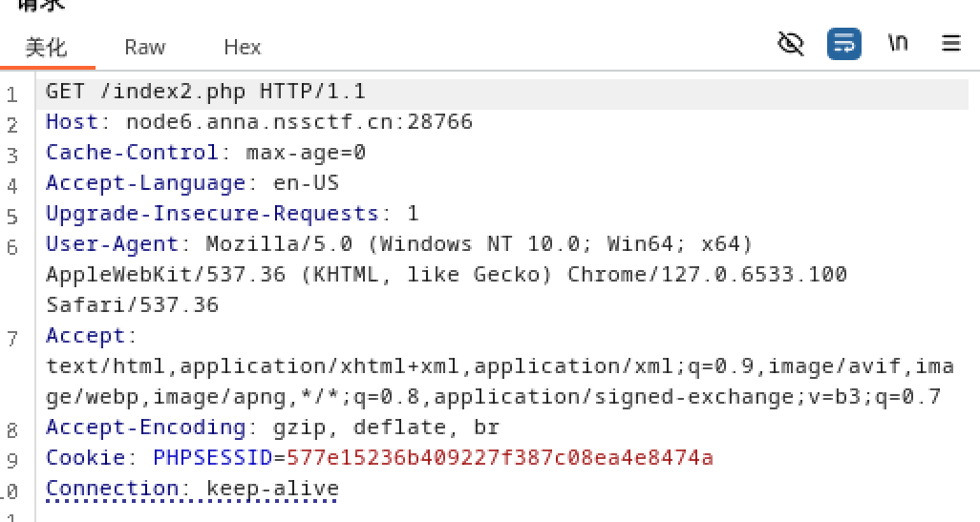
Task: Switch to the Hex view tab
Action: coord(242,47)
